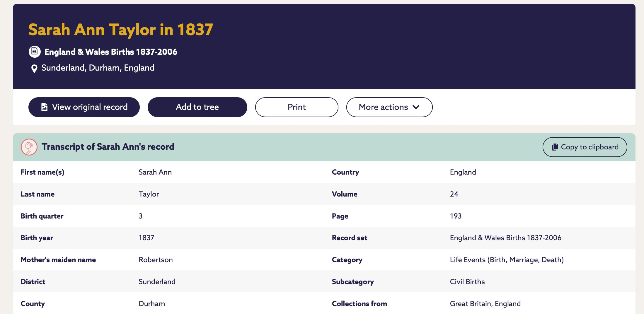
Task: Click the District value Sunderland
Action: tap(157, 281)
